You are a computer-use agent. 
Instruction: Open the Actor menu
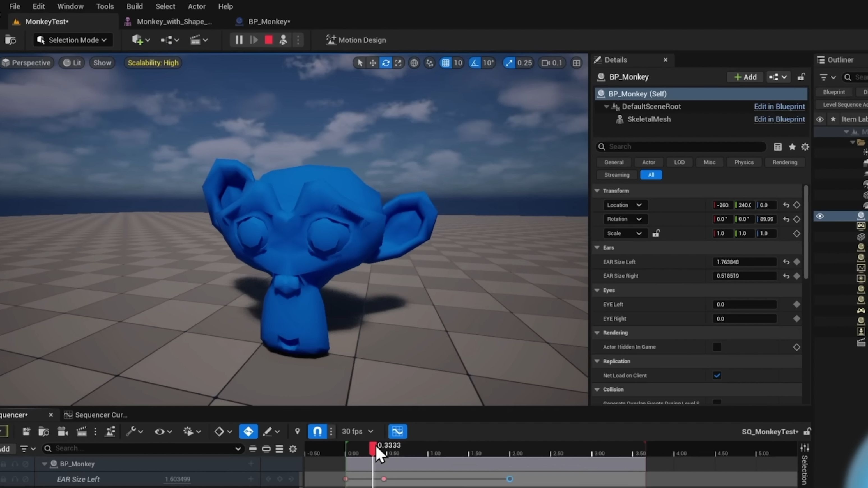point(196,6)
